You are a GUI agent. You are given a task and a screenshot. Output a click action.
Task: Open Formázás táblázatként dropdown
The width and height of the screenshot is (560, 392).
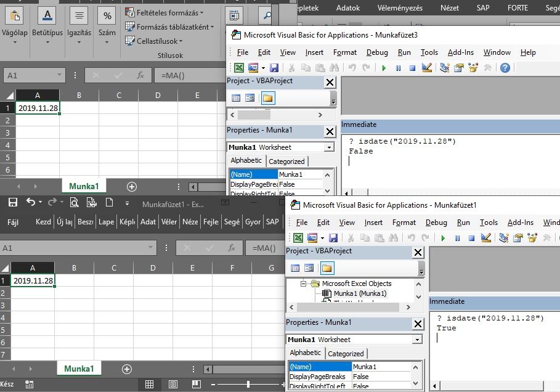pyautogui.click(x=169, y=27)
